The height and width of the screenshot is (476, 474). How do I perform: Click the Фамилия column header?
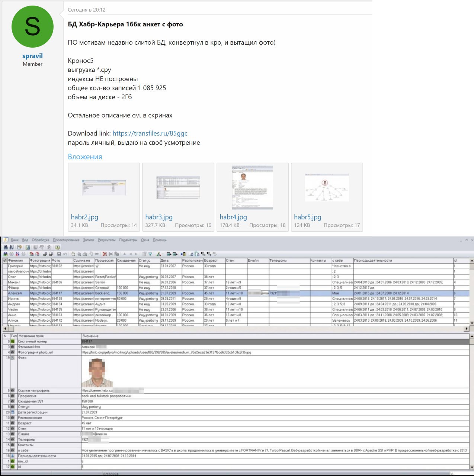[18, 260]
